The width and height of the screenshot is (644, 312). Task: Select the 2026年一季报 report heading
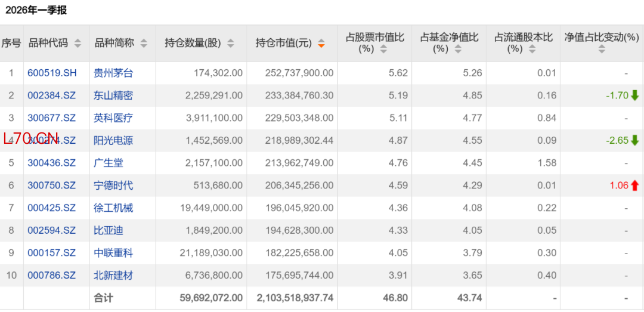(36, 10)
